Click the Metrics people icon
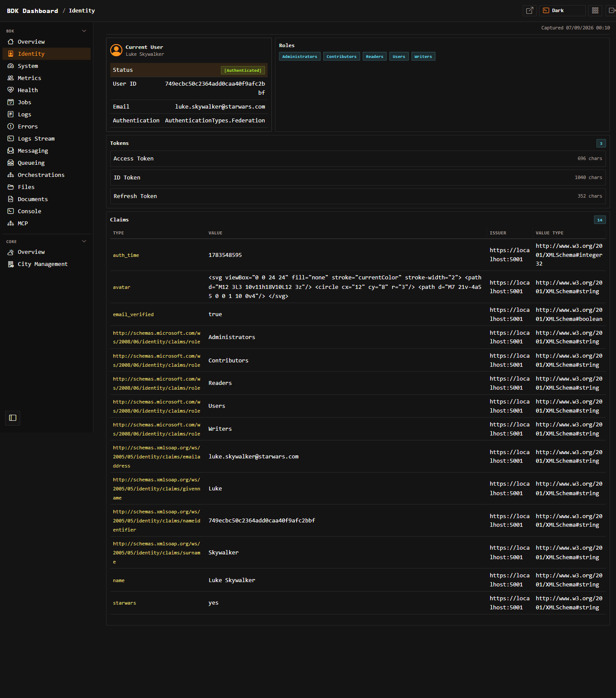 point(11,78)
